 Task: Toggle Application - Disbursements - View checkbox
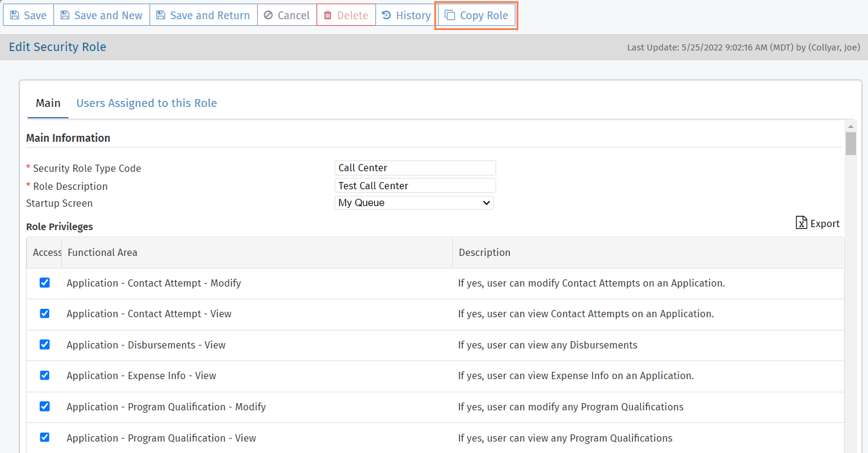pyautogui.click(x=44, y=345)
